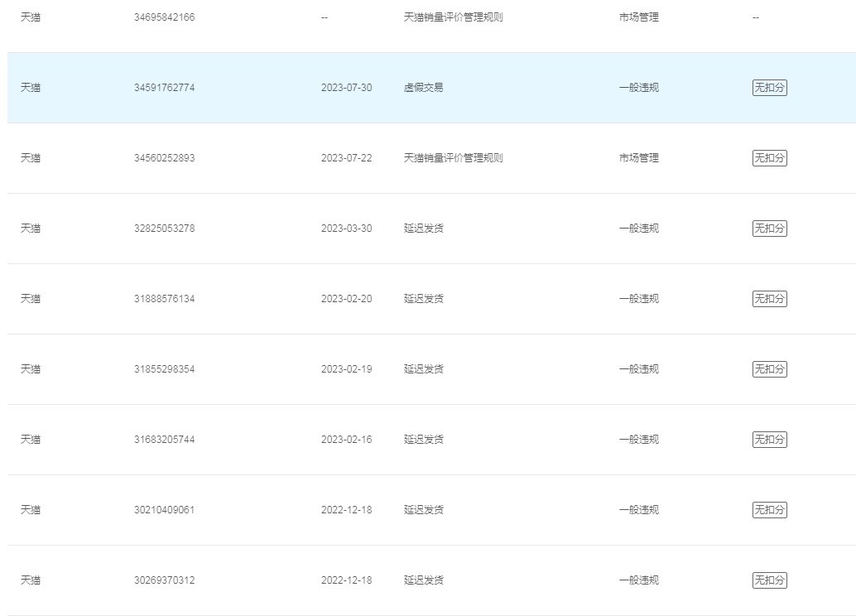Select the date 2022-12-18 for record 30269370312

coord(347,580)
